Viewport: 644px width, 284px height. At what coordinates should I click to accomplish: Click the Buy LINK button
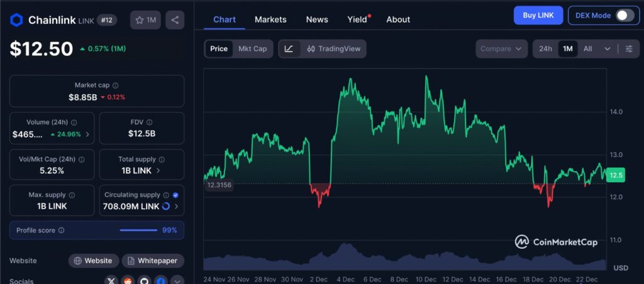[x=538, y=16]
